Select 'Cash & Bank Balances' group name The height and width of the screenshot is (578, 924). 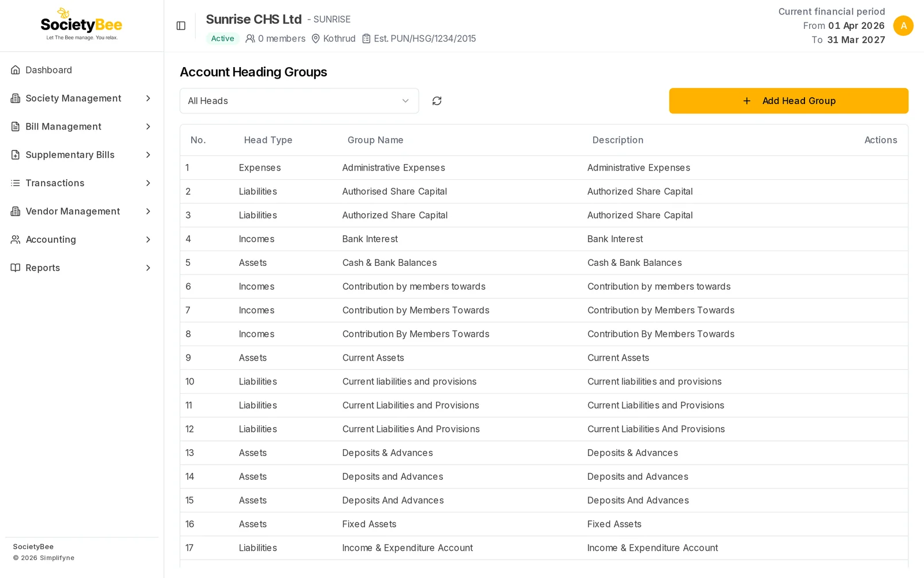pos(389,262)
